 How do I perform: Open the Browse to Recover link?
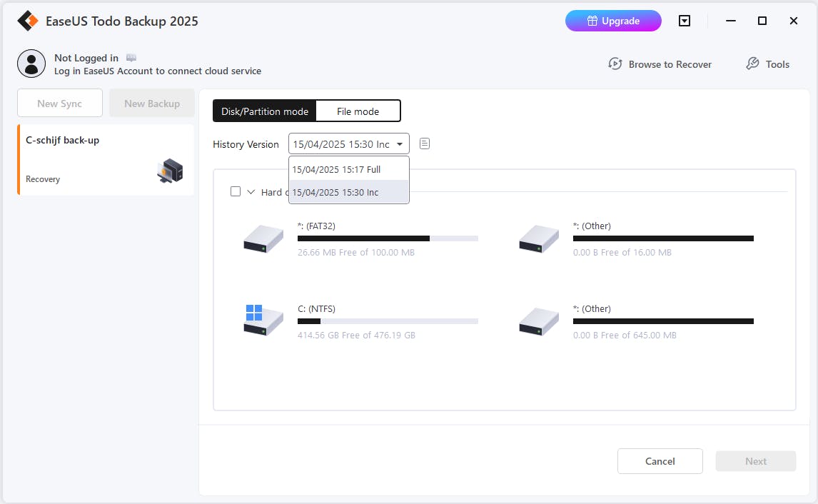click(670, 64)
